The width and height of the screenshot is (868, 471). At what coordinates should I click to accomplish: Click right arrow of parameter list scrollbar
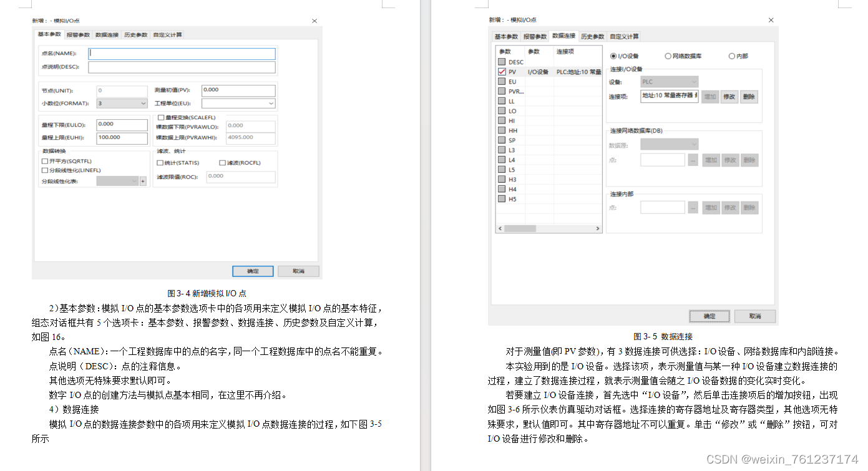click(598, 229)
